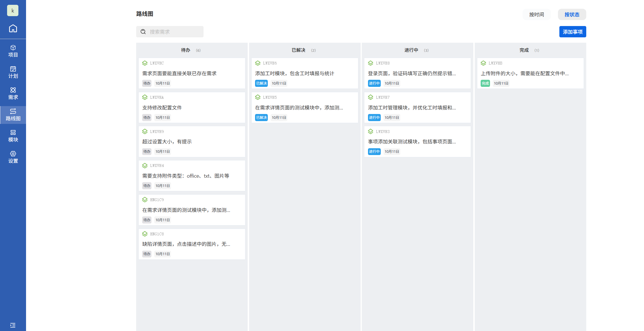Open the 设置 (Settings) page
This screenshot has width=644, height=331.
point(13,157)
